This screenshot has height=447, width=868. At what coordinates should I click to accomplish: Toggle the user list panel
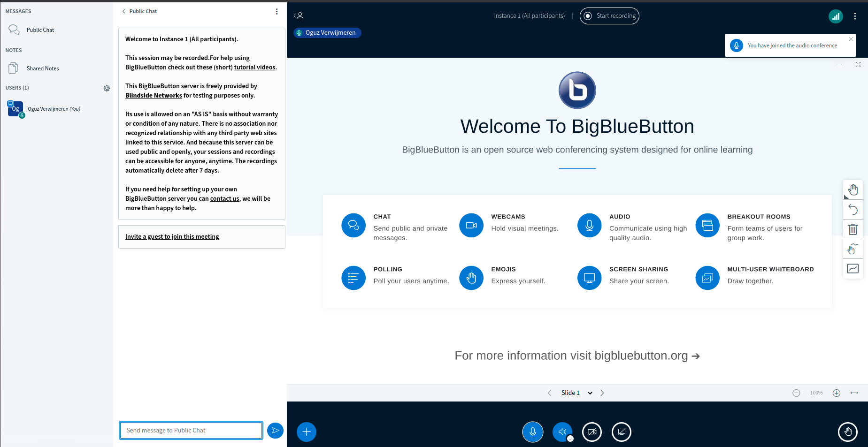(x=299, y=16)
